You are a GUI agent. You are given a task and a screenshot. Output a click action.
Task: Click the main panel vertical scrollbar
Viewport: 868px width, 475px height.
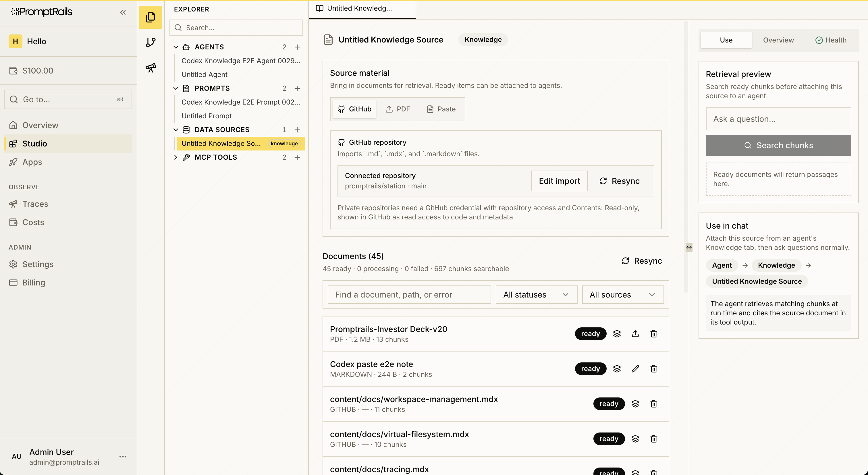686,157
